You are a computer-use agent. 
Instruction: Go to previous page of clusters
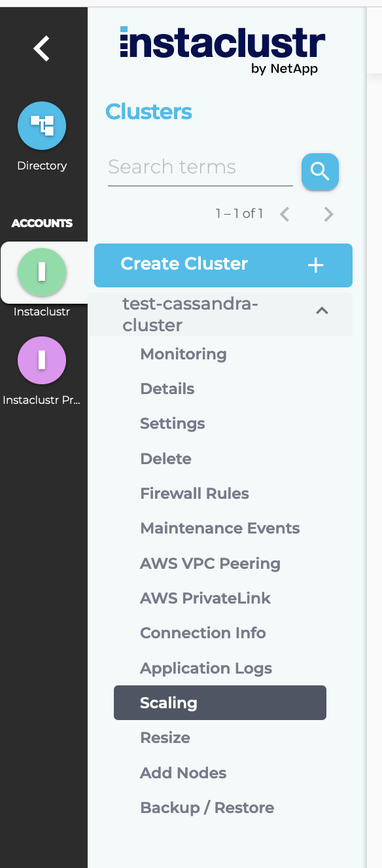(x=285, y=214)
